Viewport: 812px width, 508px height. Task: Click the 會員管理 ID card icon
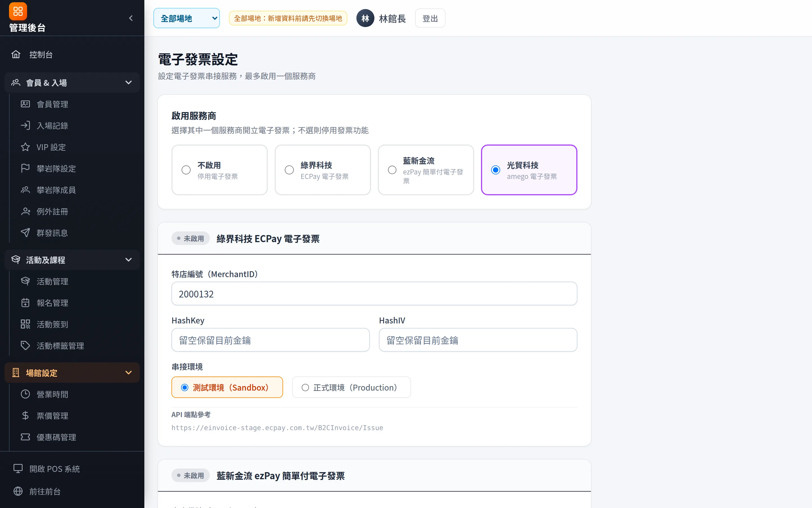point(25,104)
